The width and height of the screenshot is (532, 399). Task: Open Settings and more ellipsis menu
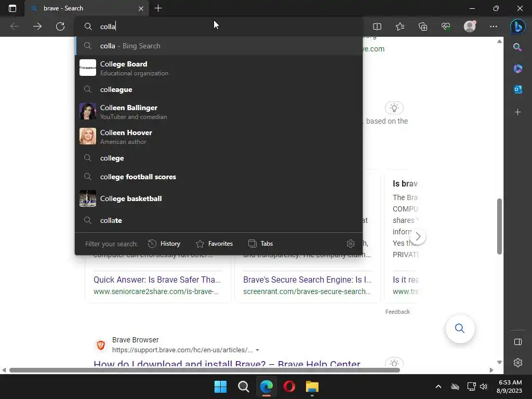coord(494,26)
